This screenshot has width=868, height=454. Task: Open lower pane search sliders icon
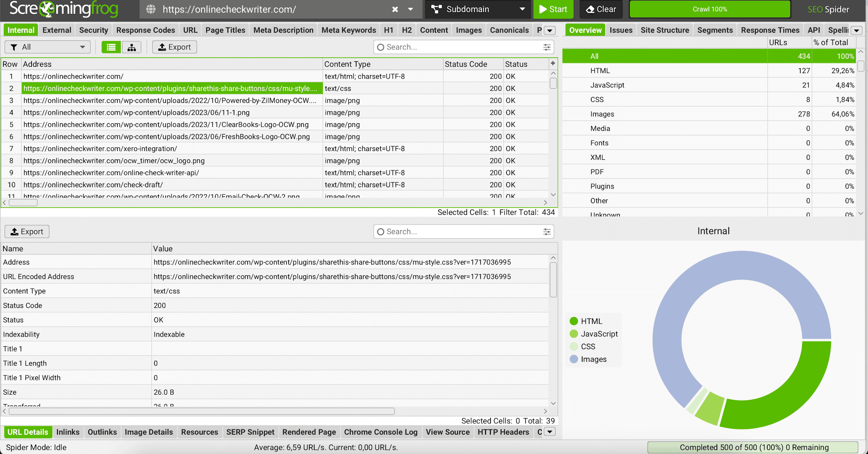click(546, 231)
